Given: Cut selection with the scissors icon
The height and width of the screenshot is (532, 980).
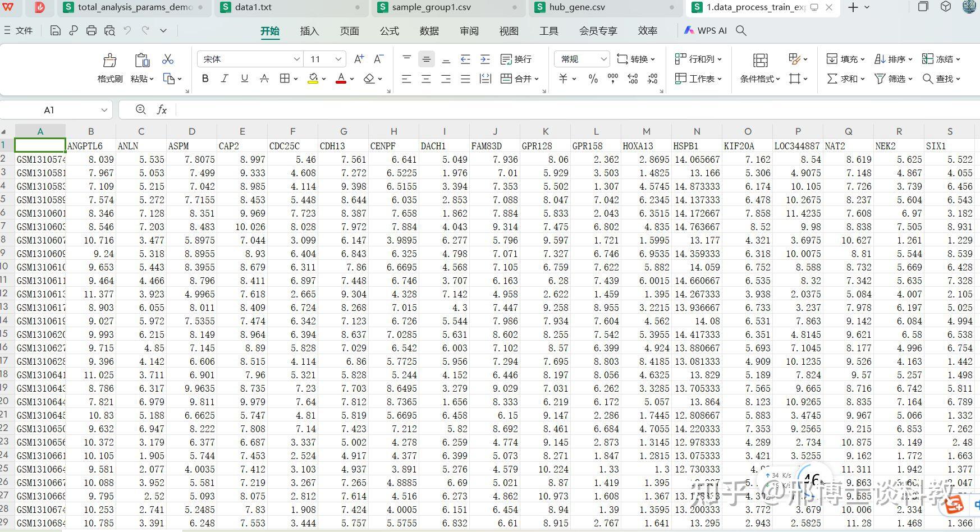Looking at the screenshot, I should (168, 59).
